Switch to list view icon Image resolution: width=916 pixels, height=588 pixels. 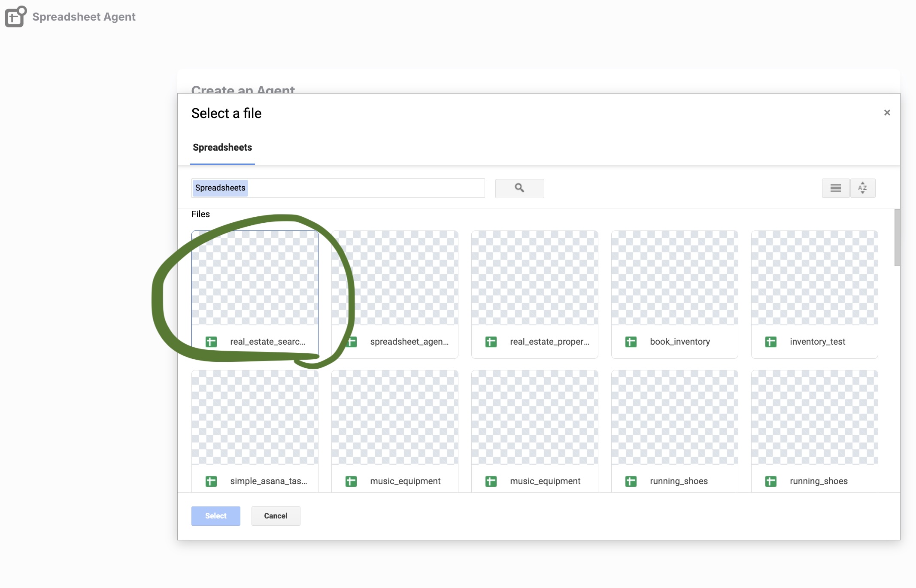(835, 188)
